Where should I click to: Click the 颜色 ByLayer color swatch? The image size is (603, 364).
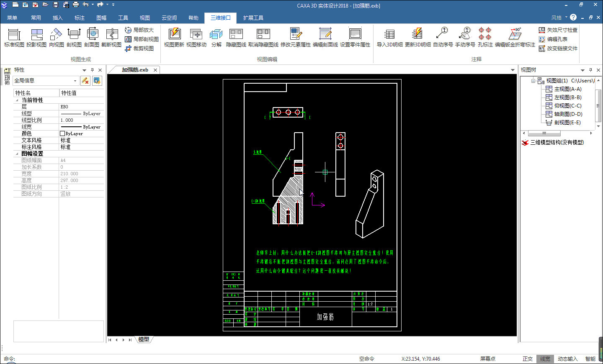point(63,134)
